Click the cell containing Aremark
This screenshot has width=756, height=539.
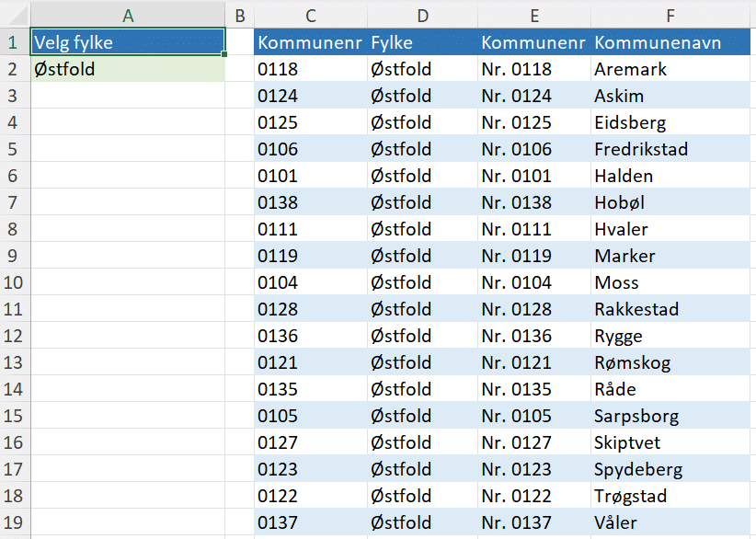[x=671, y=69]
